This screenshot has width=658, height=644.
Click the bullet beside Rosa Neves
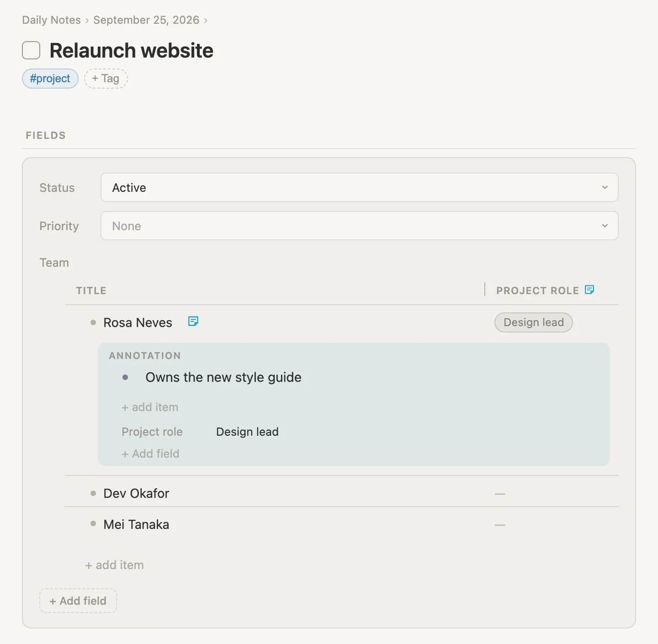tap(93, 322)
